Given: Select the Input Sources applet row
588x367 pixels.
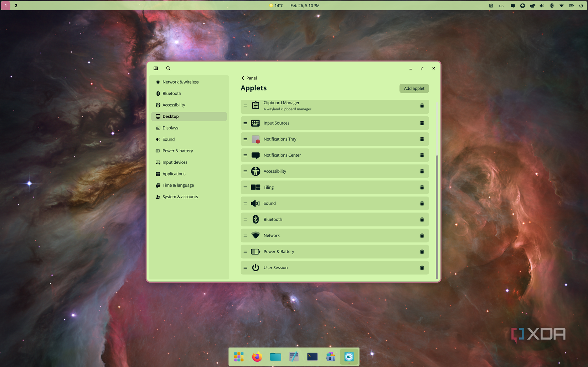Looking at the screenshot, I should (x=335, y=123).
